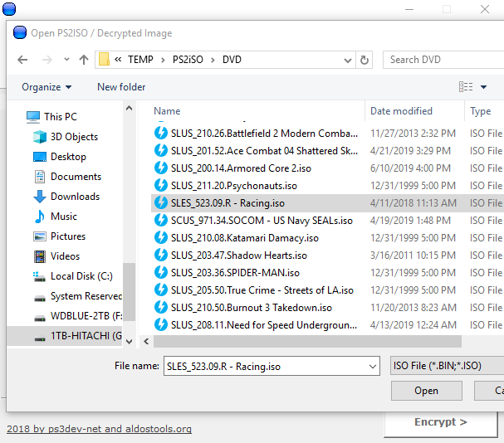Click date 3/16/2011 10:15 PM cell

tap(413, 256)
